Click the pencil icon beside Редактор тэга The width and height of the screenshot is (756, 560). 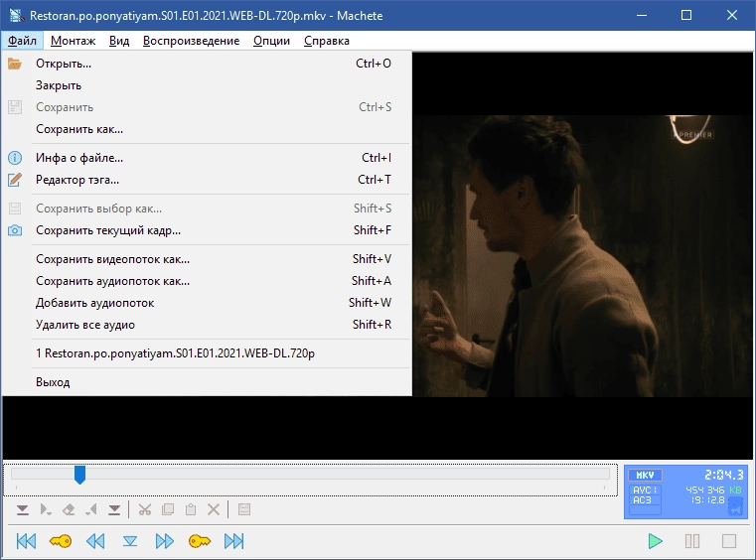pyautogui.click(x=15, y=180)
